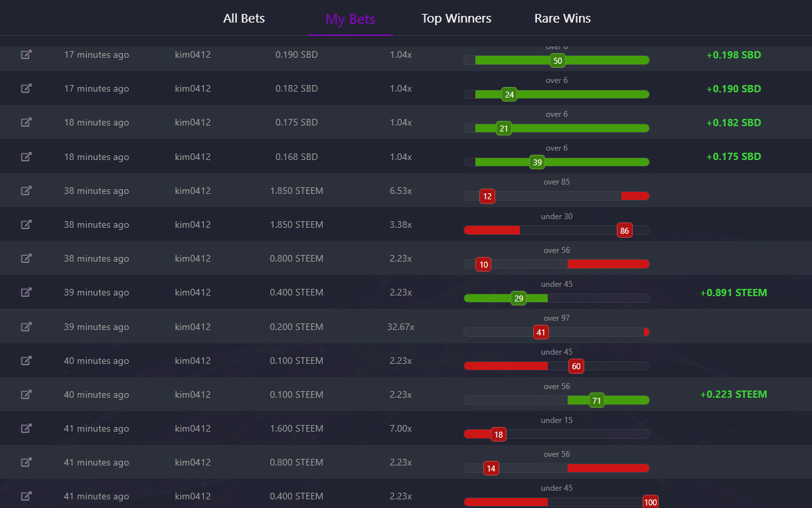Switch to the All Bets tab
Screen dimensions: 812x508
tap(244, 19)
